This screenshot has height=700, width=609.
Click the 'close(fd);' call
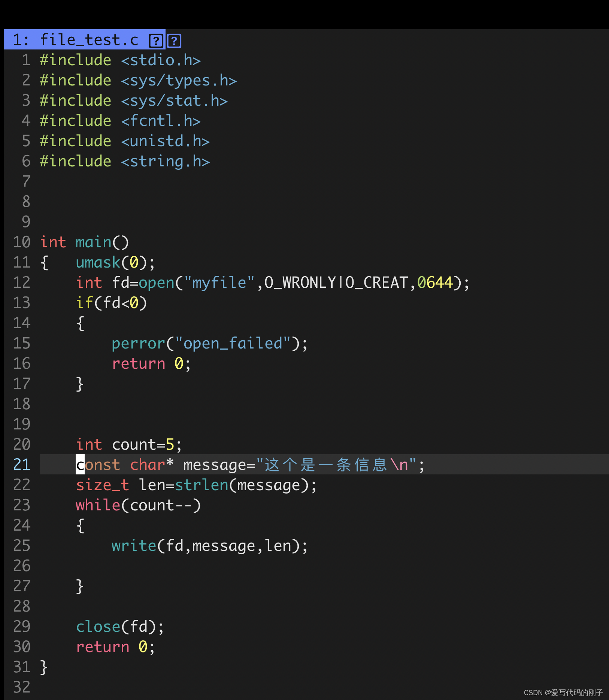coord(120,627)
